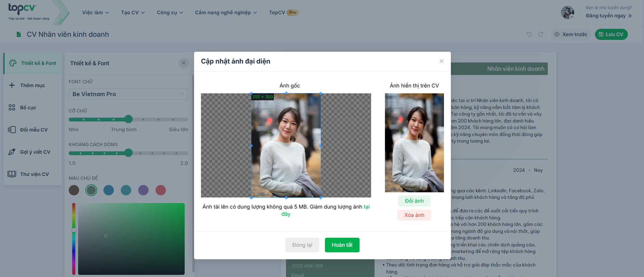
Task: Close the Thiết kế & Font panel
Action: (x=184, y=63)
